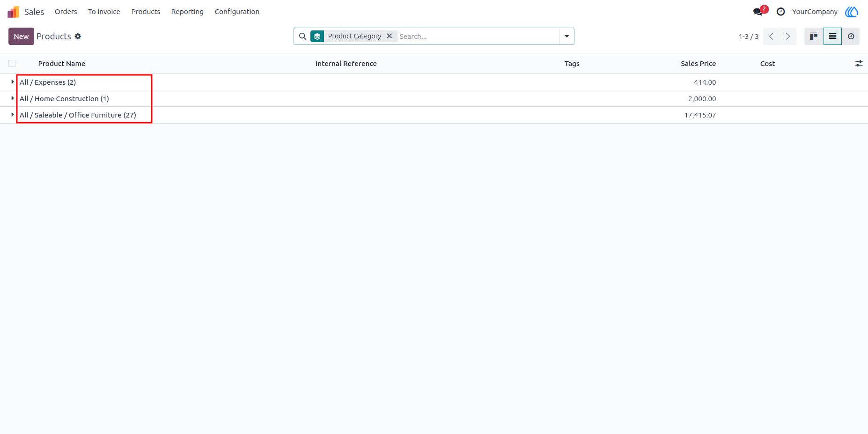Expand the Office Furniture group arrow
The image size is (868, 434).
click(13, 115)
